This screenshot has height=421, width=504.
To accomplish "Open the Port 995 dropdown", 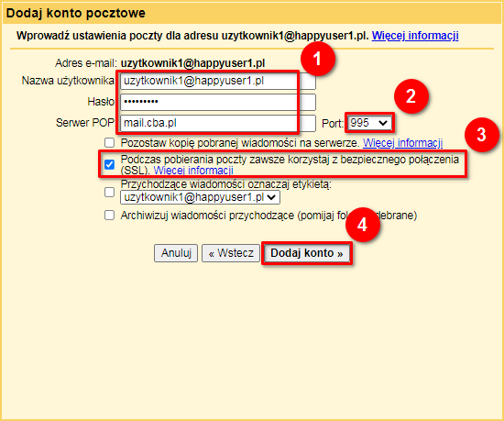I will click(369, 123).
